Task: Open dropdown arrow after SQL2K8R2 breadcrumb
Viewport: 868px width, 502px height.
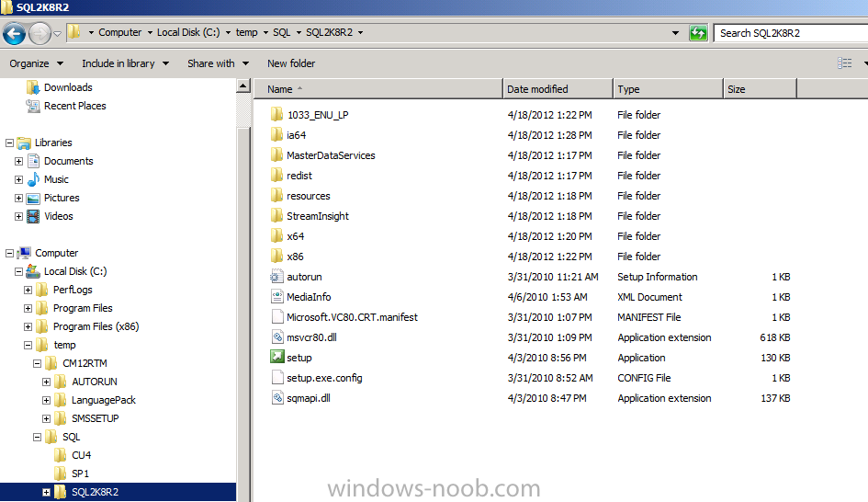Action: tap(360, 33)
